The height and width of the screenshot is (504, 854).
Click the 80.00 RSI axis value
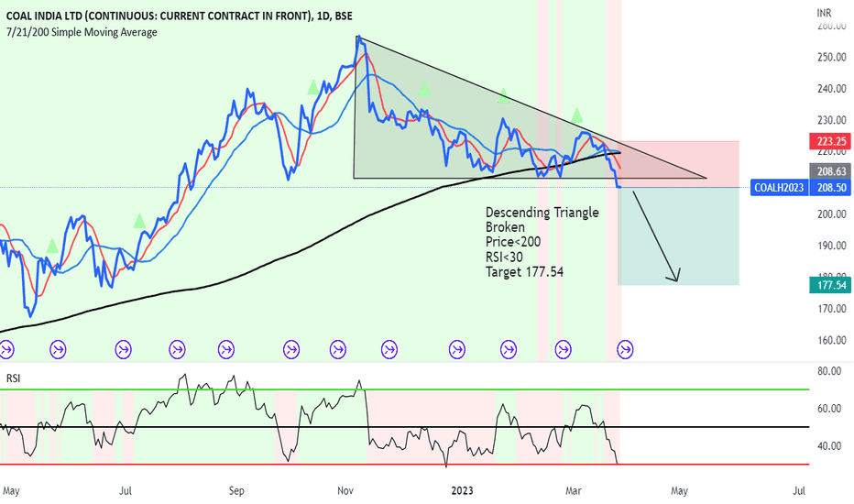[829, 371]
